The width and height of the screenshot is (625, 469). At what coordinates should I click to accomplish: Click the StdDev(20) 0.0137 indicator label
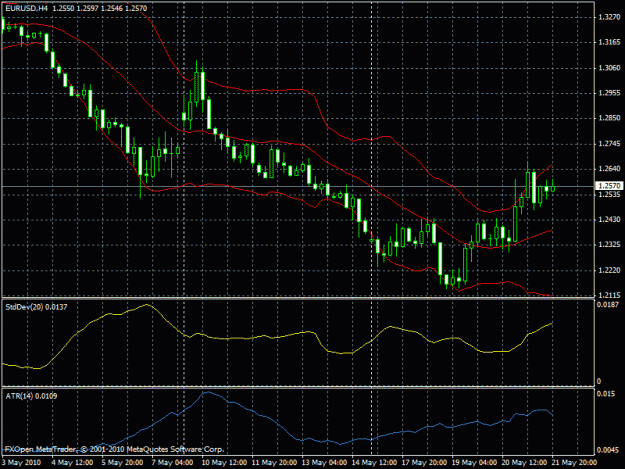point(36,307)
